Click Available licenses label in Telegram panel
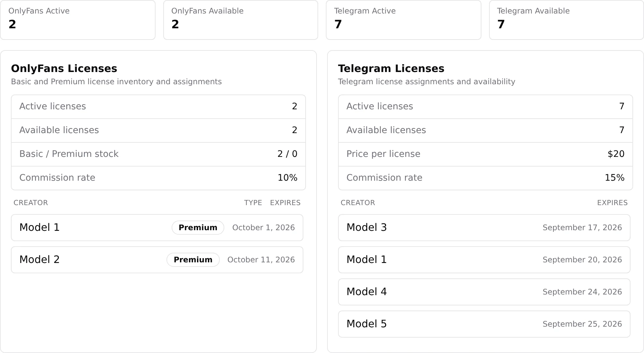This screenshot has height=353, width=644. [x=386, y=130]
